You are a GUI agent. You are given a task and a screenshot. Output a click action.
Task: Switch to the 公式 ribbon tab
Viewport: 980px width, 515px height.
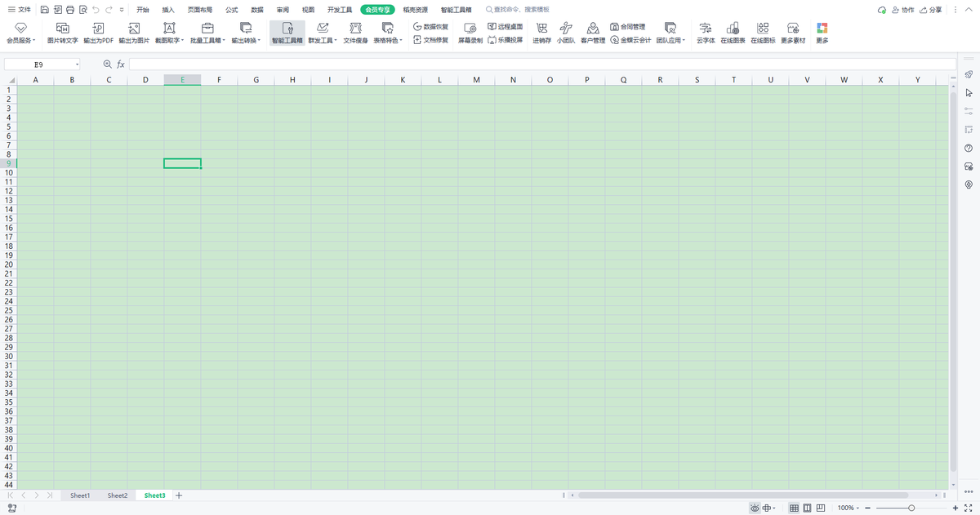(x=231, y=10)
